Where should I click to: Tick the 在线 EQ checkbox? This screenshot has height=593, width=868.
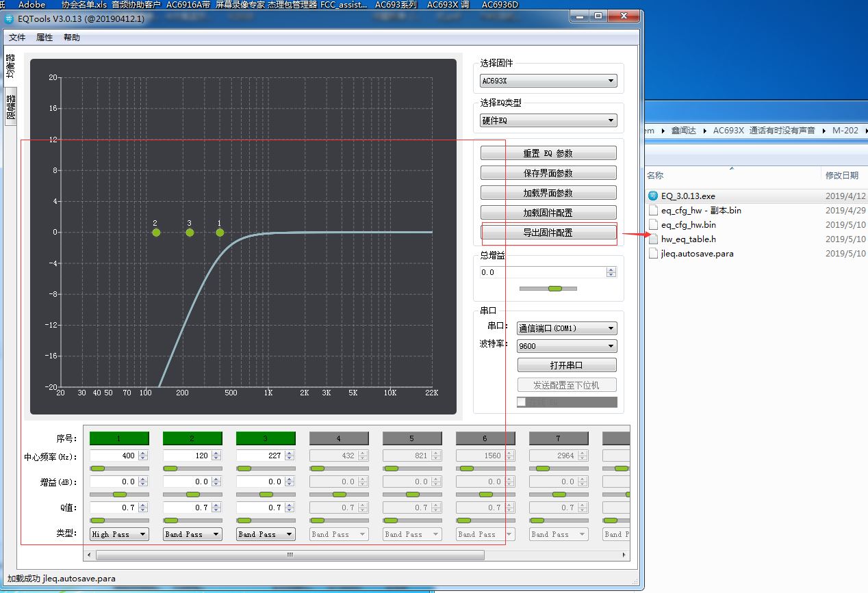click(522, 402)
